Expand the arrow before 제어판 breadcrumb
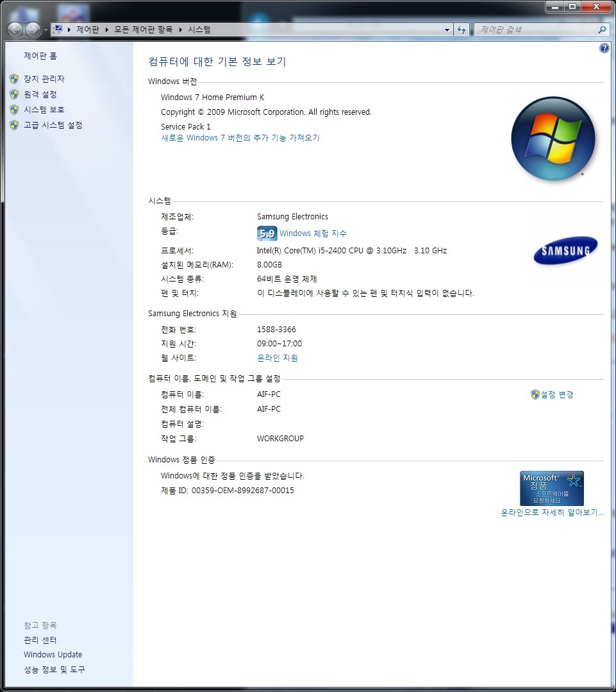Viewport: 616px width, 692px height. tap(69, 30)
